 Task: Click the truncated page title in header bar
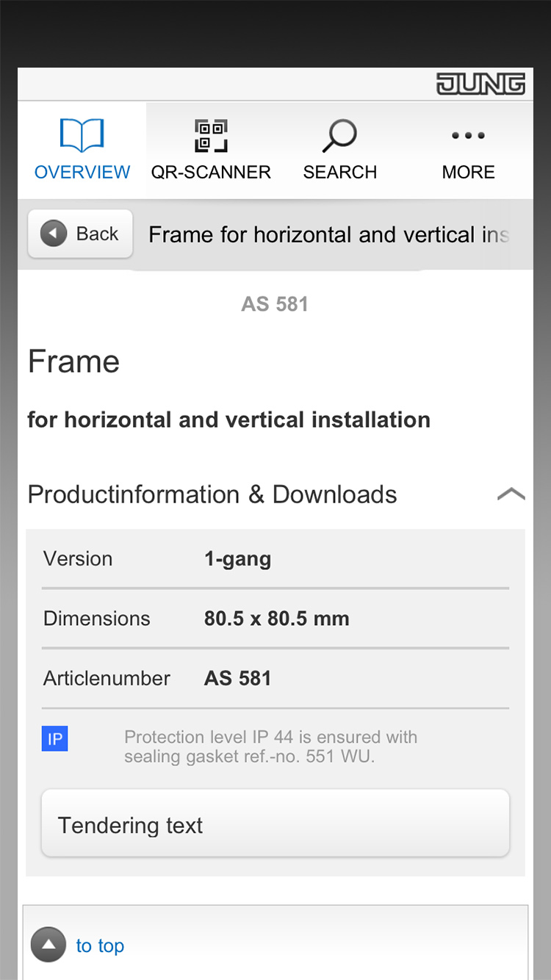(328, 235)
